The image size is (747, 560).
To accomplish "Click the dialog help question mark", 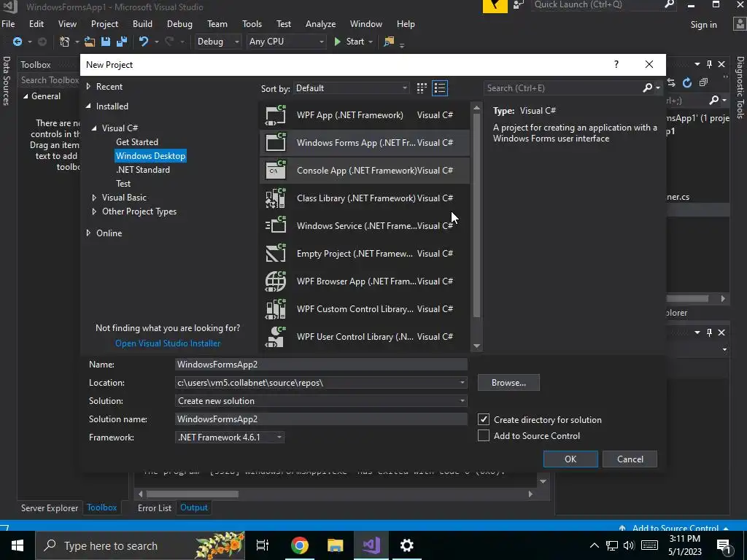I will 616,64.
